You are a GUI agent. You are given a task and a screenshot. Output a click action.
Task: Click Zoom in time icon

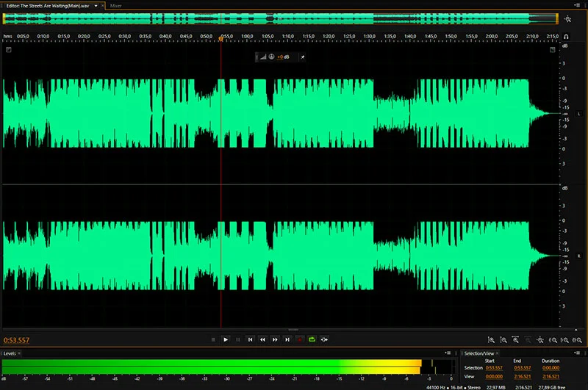pos(516,340)
